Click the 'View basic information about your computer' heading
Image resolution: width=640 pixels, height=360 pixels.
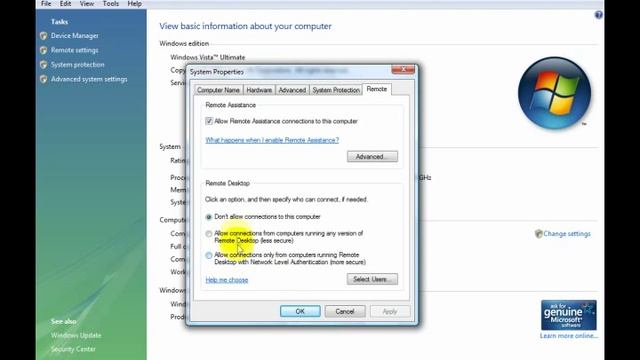245,26
